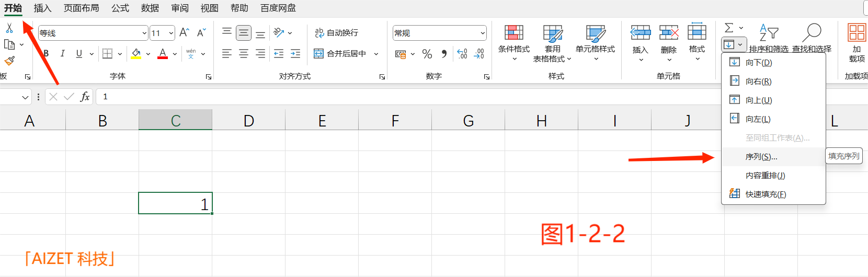Toggle center horizontal alignment
The image size is (868, 277).
(x=244, y=53)
